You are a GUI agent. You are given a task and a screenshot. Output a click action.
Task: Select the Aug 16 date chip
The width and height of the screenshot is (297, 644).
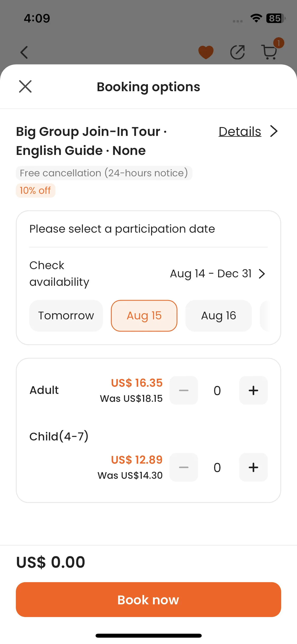coord(219,316)
